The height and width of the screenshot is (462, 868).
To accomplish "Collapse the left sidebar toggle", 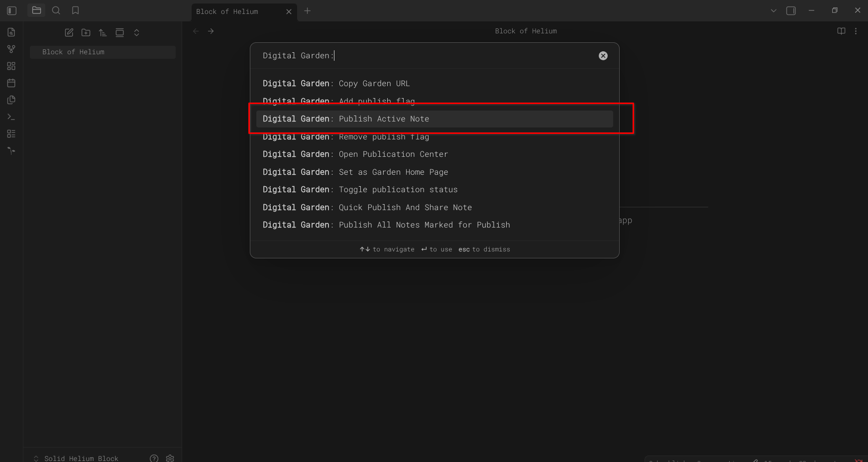I will pyautogui.click(x=12, y=10).
